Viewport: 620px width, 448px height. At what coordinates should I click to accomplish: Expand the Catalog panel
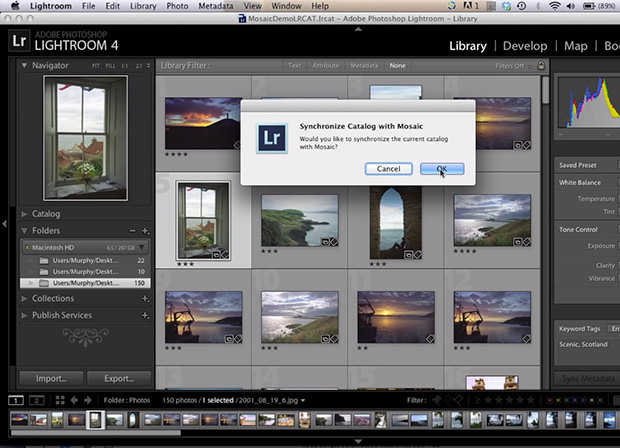pos(24,214)
